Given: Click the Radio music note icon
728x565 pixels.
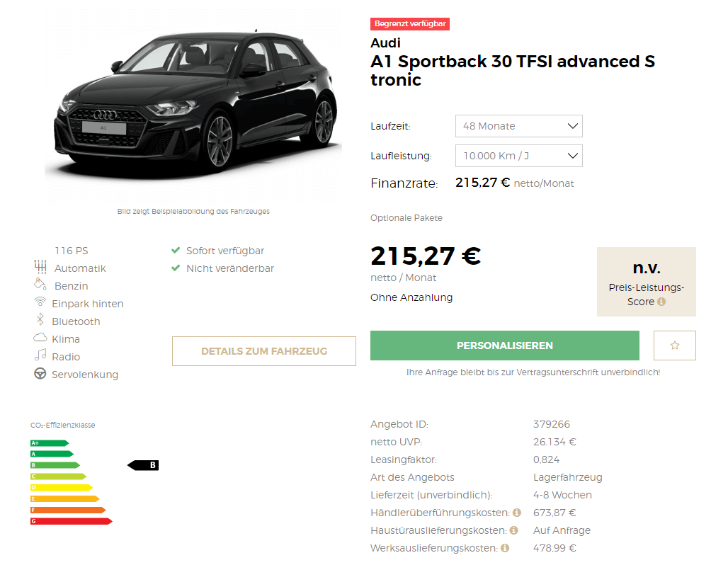Looking at the screenshot, I should [x=40, y=355].
